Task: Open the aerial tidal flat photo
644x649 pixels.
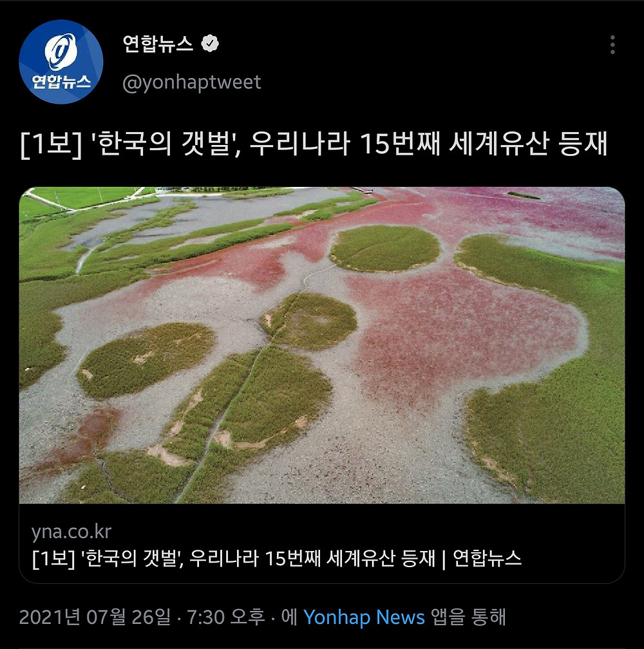Action: (322, 345)
